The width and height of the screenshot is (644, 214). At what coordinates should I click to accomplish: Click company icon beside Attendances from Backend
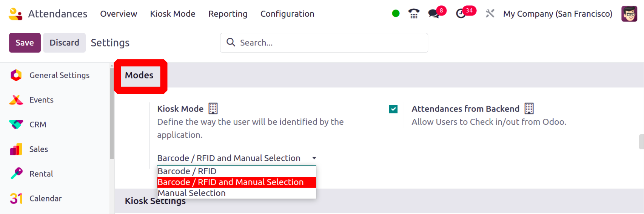click(529, 109)
